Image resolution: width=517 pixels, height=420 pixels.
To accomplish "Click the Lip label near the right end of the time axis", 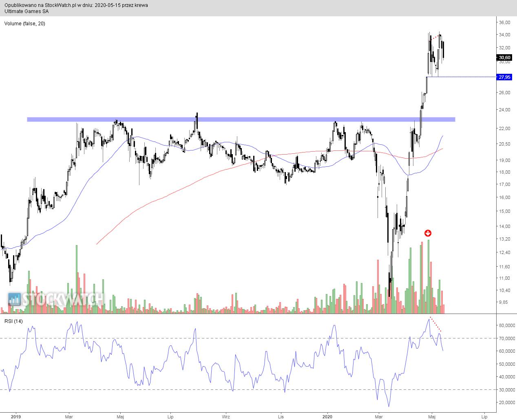I will (x=485, y=417).
